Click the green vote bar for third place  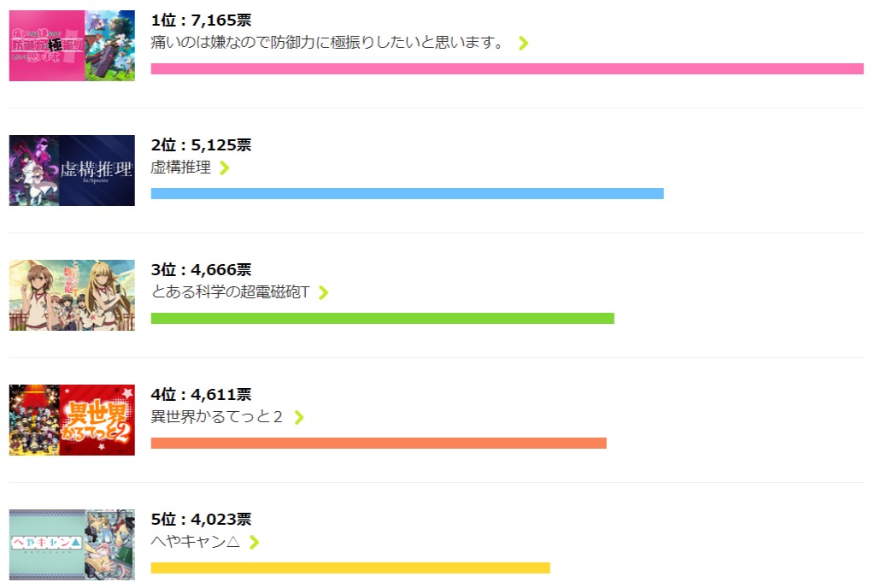point(382,319)
